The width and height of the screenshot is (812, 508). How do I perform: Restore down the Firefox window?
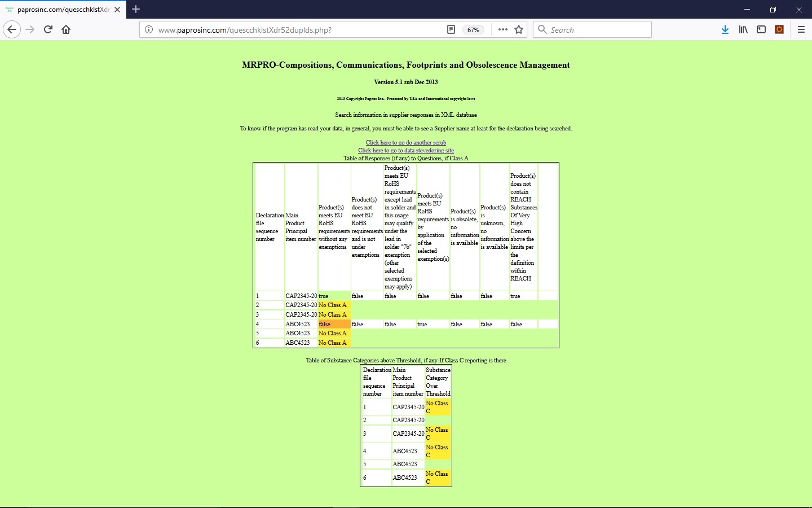click(773, 10)
